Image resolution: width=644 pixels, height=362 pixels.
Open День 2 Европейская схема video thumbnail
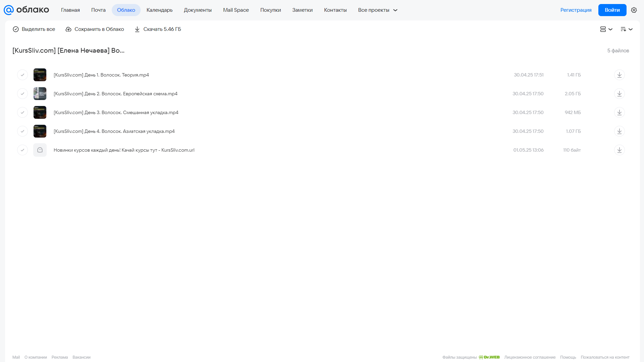pos(40,94)
